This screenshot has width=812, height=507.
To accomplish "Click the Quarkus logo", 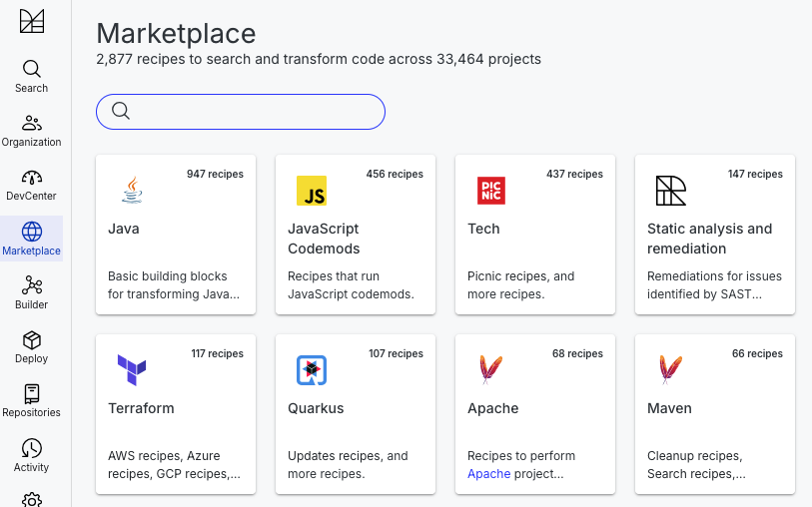I will [312, 370].
